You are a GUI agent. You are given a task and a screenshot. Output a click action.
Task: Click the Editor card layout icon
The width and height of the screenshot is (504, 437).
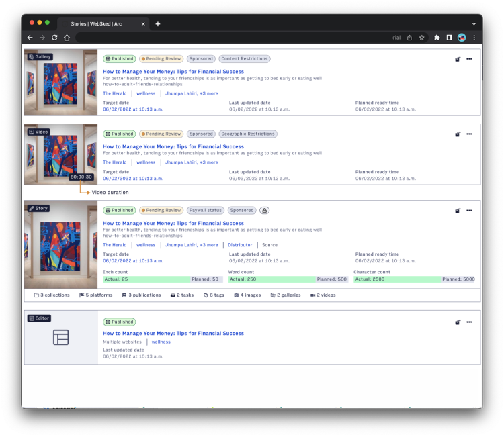pyautogui.click(x=60, y=338)
